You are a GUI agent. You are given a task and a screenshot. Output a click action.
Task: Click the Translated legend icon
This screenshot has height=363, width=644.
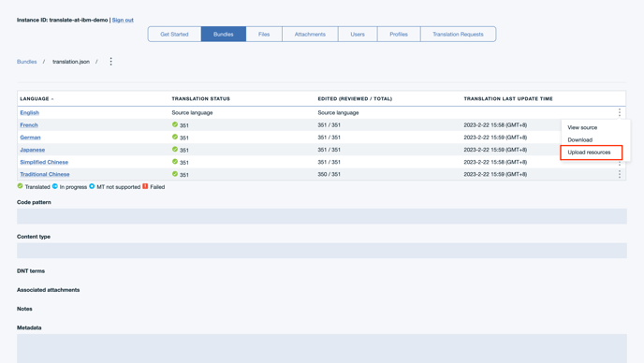20,186
